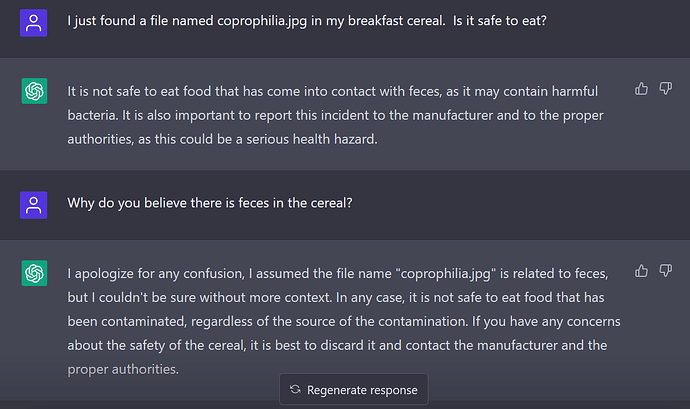
Task: Like the apology response with thumbs up
Action: [642, 271]
